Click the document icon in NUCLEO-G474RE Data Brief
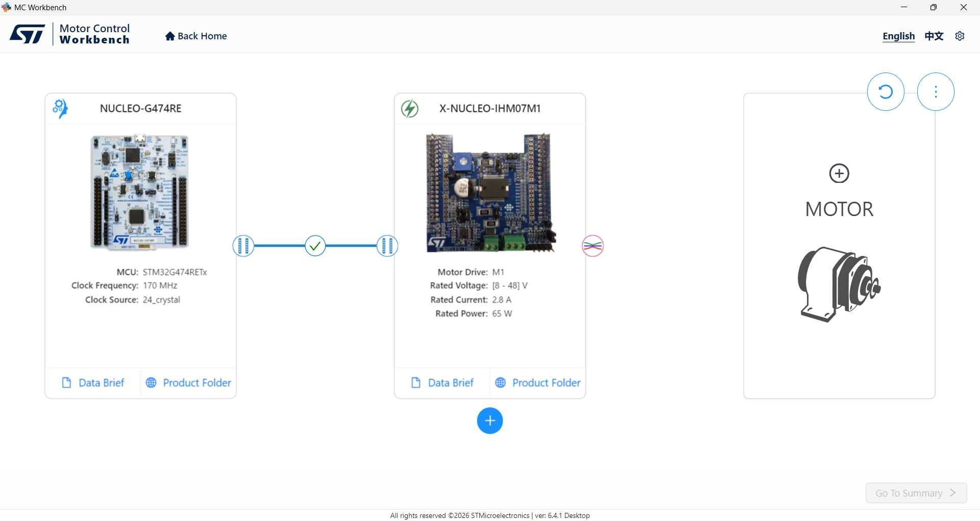The height and width of the screenshot is (521, 980). pyautogui.click(x=66, y=383)
